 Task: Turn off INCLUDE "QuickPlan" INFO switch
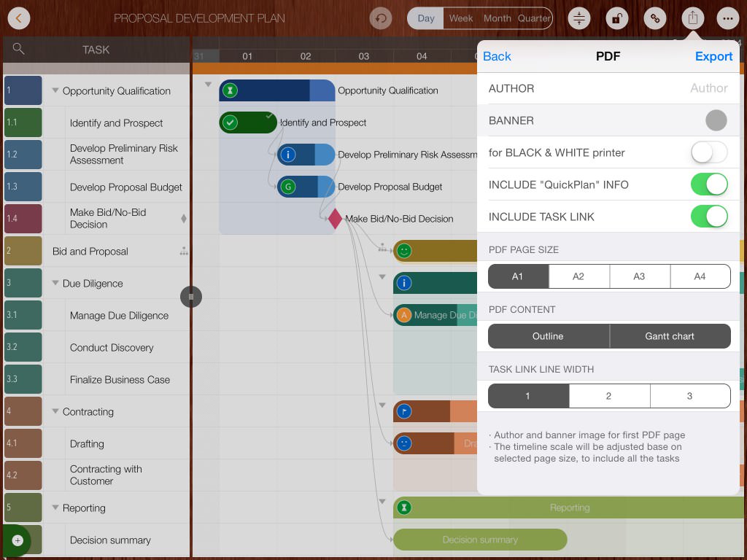pos(709,184)
